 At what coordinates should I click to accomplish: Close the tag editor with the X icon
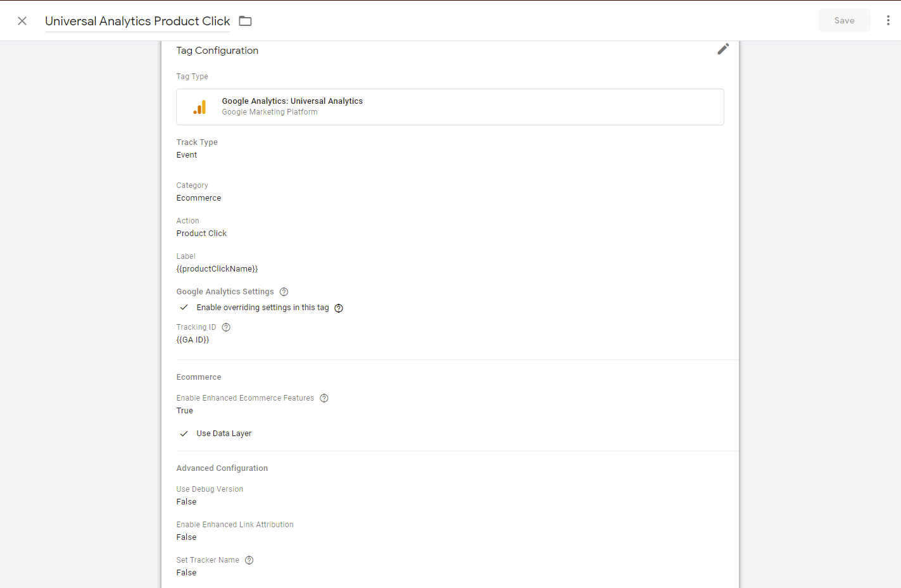tap(22, 21)
